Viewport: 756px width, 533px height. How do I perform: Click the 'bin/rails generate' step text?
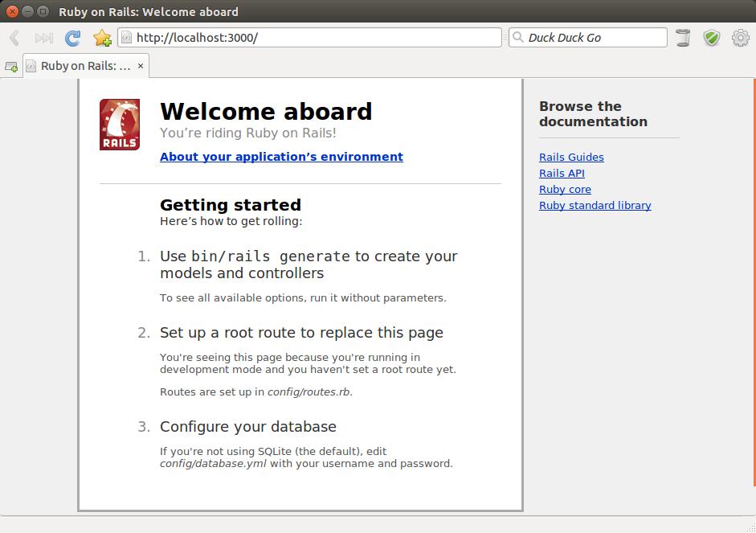[x=309, y=264]
